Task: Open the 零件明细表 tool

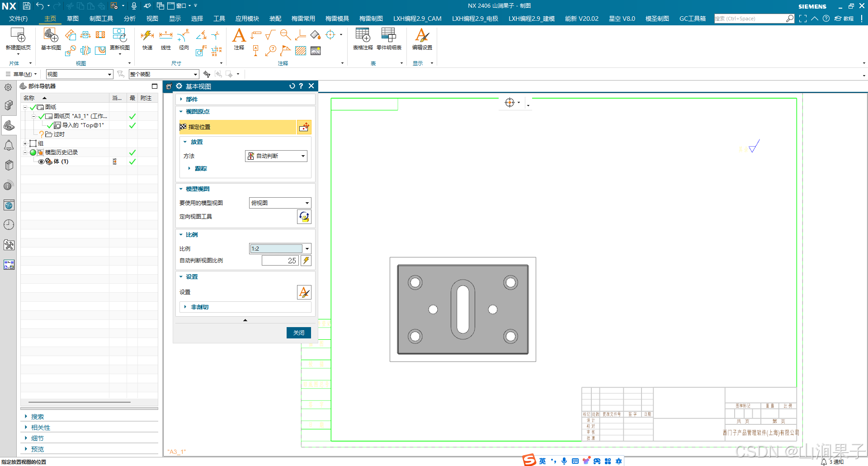Action: click(389, 35)
